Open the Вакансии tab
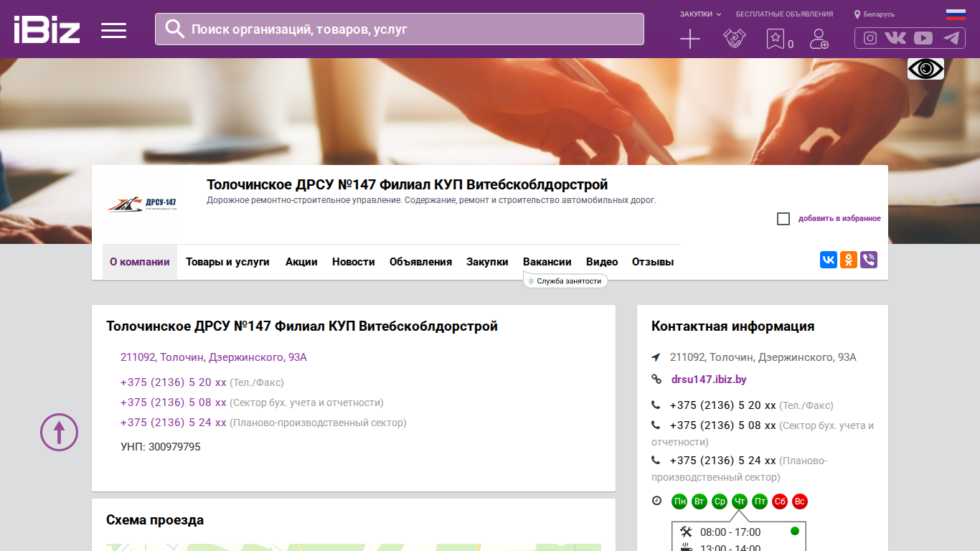Viewport: 980px width, 551px height. pyautogui.click(x=547, y=262)
